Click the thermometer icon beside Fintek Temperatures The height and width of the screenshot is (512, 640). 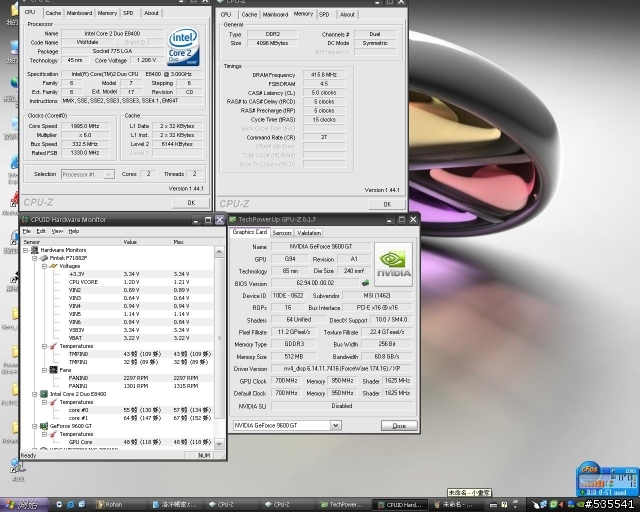point(53,346)
